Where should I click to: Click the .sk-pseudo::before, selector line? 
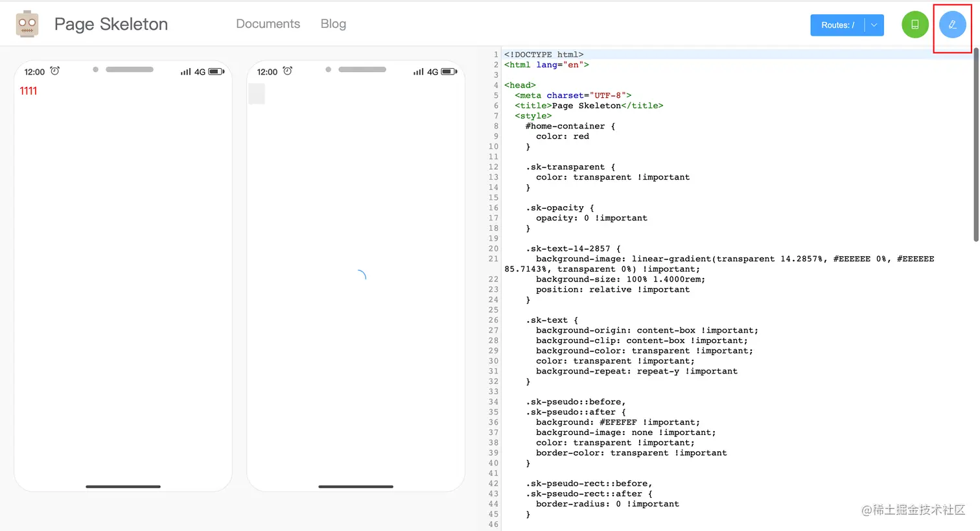[x=576, y=402]
